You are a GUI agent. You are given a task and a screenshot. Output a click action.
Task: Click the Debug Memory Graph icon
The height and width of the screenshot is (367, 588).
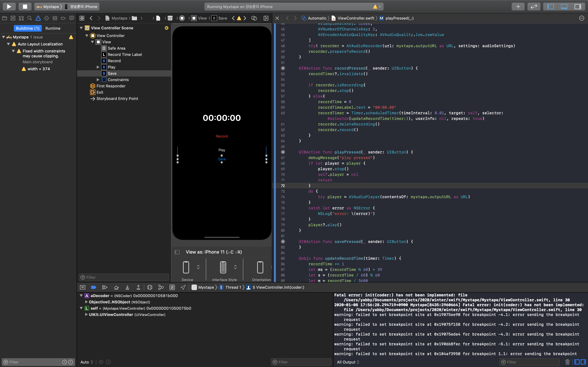(x=161, y=287)
